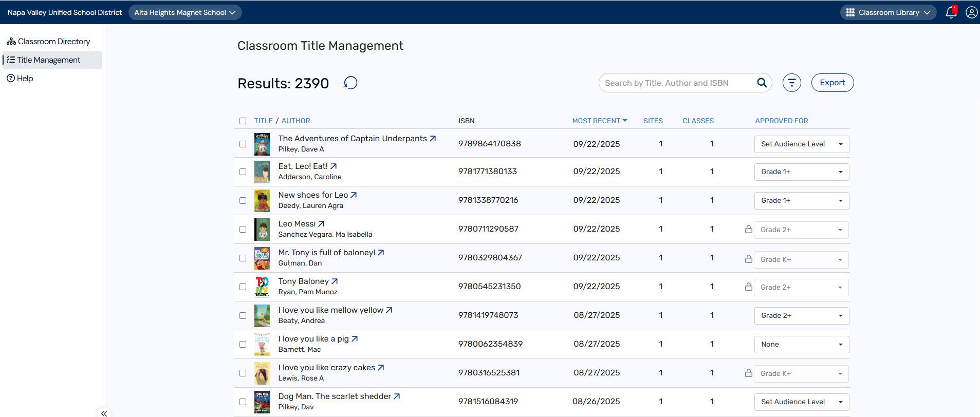The image size is (980, 417).
Task: Go to Classroom Directory in sidebar
Action: pyautogui.click(x=53, y=42)
